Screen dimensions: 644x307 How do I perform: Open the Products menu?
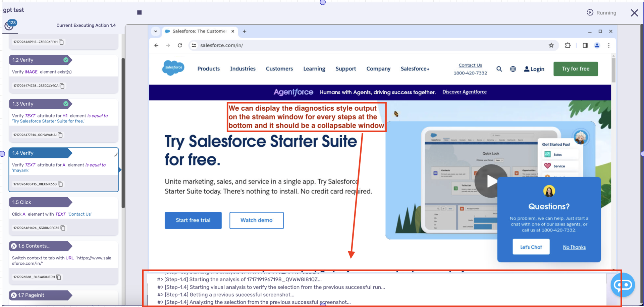point(209,69)
